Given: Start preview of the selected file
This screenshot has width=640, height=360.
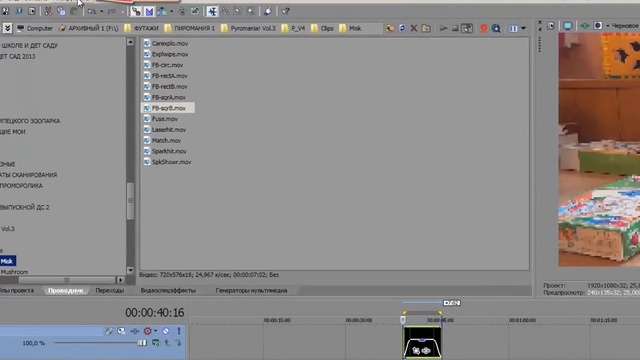Looking at the screenshot, I should click(443, 28).
